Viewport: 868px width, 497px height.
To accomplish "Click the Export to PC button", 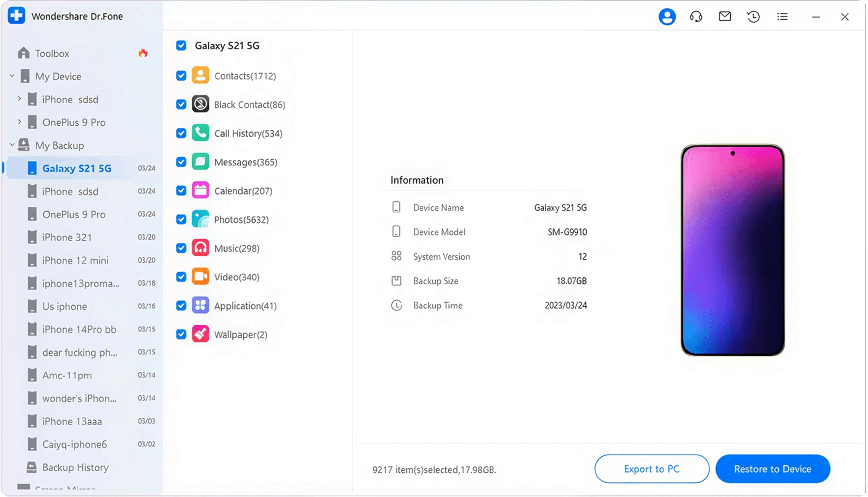I will [x=652, y=469].
